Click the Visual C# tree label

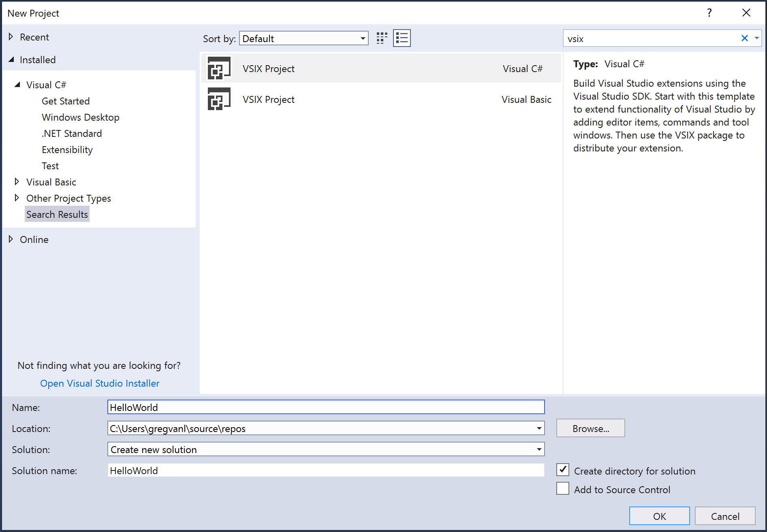[46, 85]
